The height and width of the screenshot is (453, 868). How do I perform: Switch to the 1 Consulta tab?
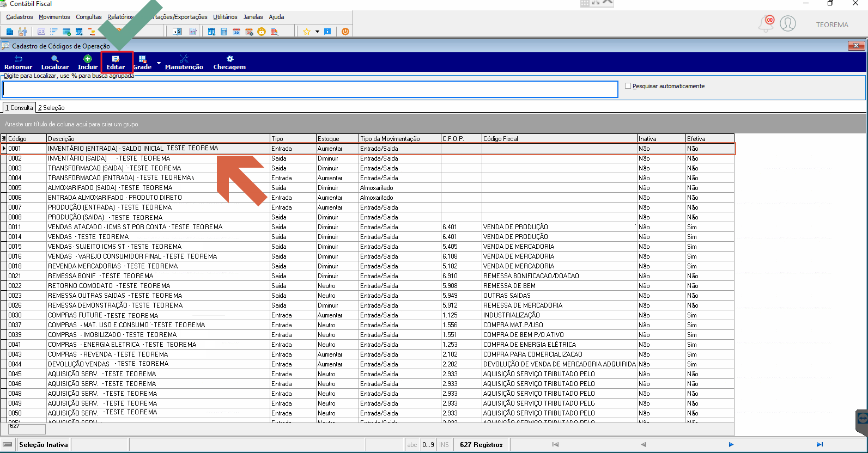click(20, 108)
